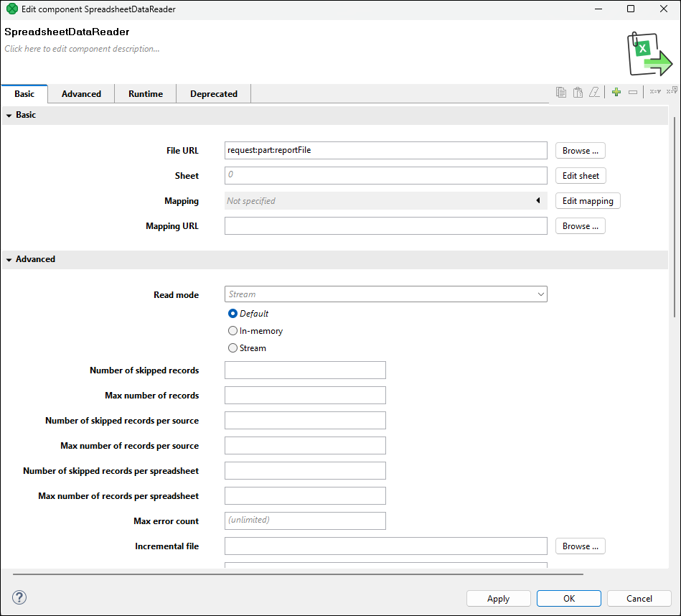
Task: Select the In-memory read mode radio button
Action: pyautogui.click(x=233, y=330)
